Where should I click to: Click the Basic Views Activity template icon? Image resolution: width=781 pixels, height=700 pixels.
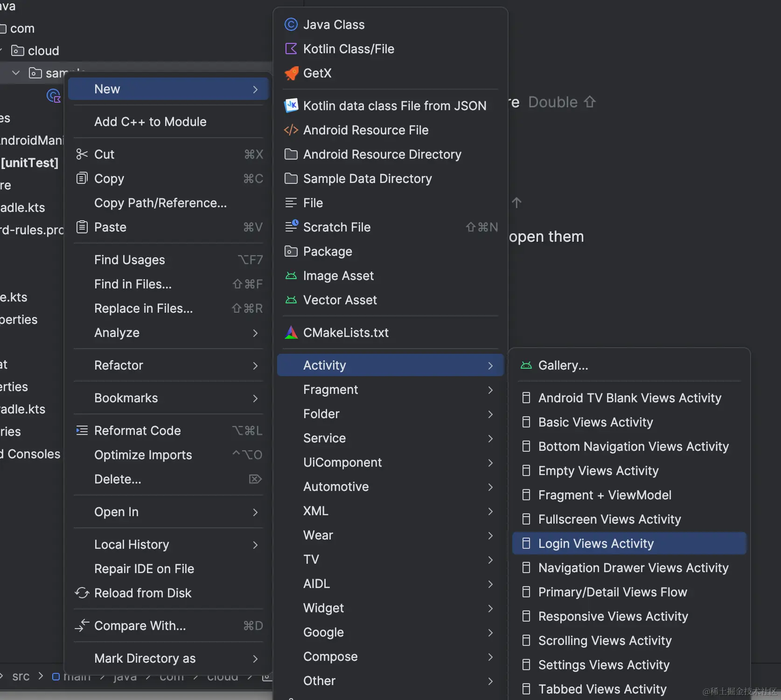click(x=526, y=422)
